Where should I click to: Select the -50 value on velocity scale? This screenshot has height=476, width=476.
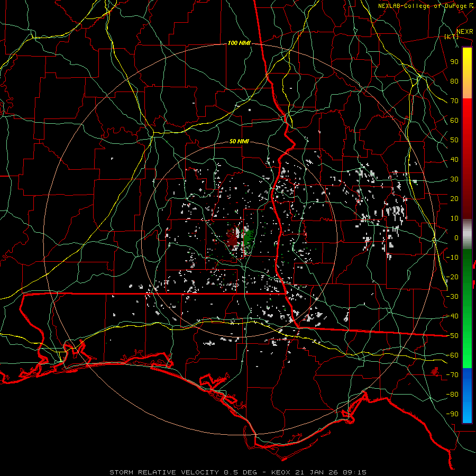(452, 336)
